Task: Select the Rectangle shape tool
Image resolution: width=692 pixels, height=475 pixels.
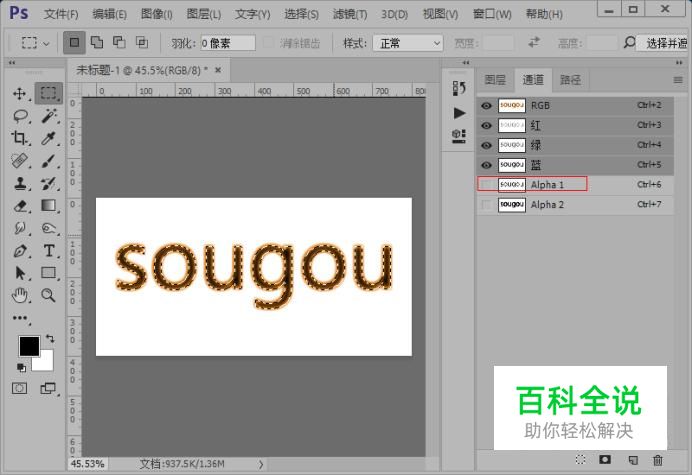Action: [x=49, y=273]
